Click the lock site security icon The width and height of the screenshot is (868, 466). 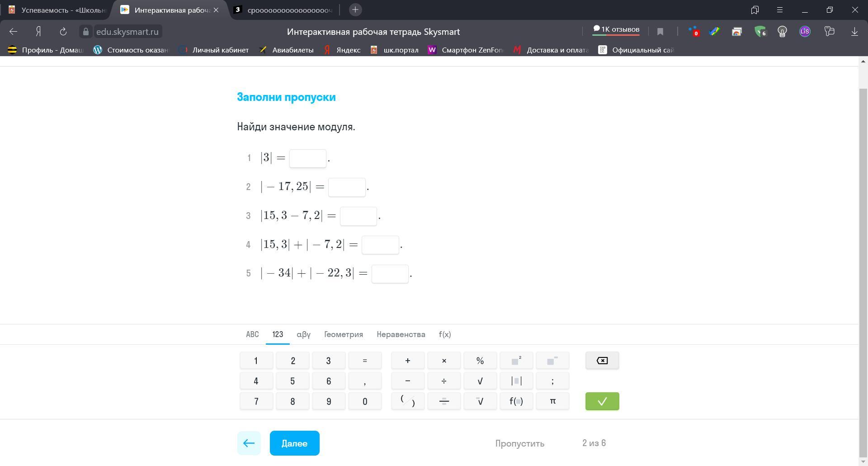tap(86, 32)
